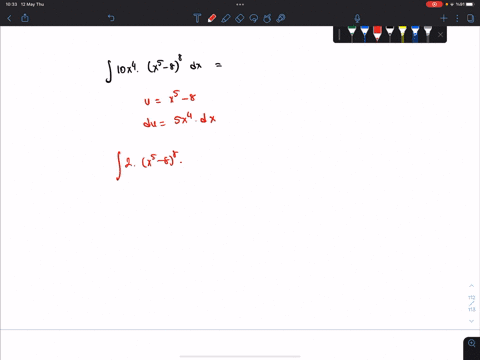Go to previous page with up chevron
Viewport: 480px width, 360px height.
tap(471, 286)
